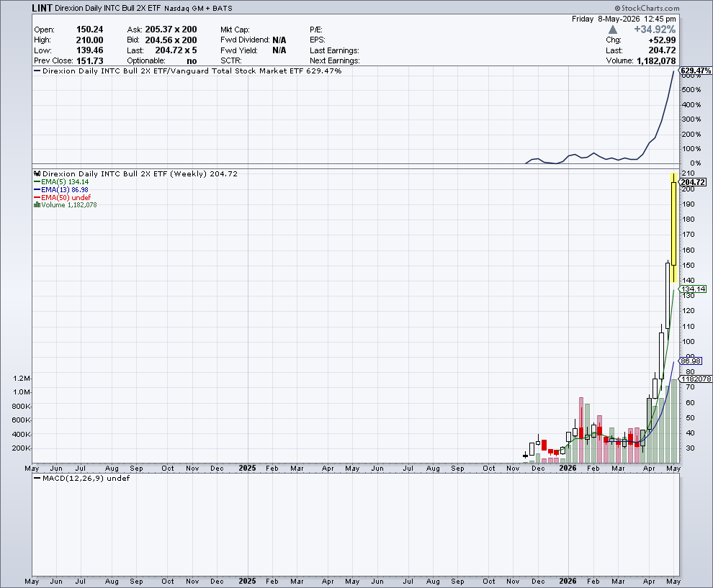Click the Open value 150.24
This screenshot has width=713, height=588.
click(89, 30)
